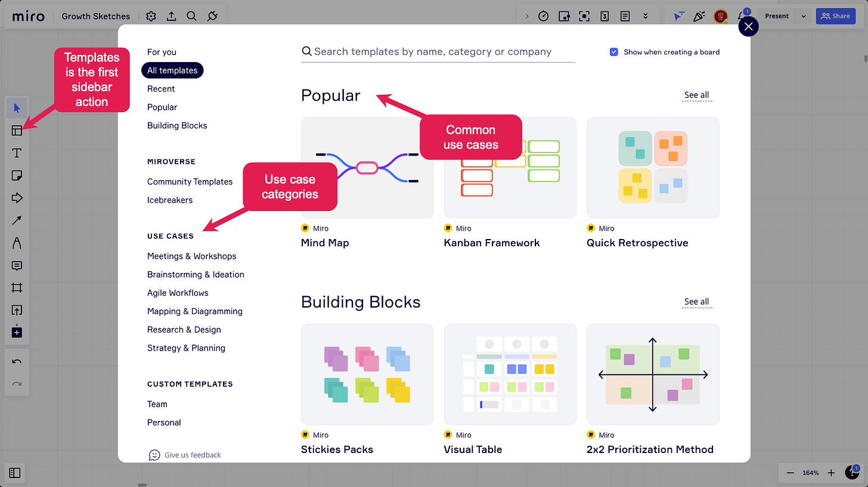Open Popular in sidebar list
Screen dimensions: 868x487
click(162, 107)
